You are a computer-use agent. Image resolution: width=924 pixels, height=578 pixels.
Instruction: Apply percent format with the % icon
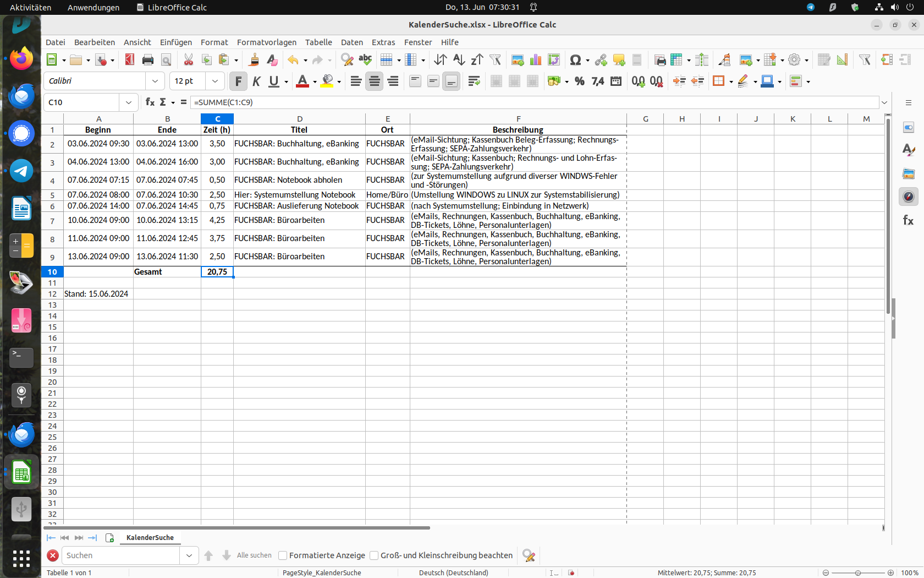click(579, 81)
